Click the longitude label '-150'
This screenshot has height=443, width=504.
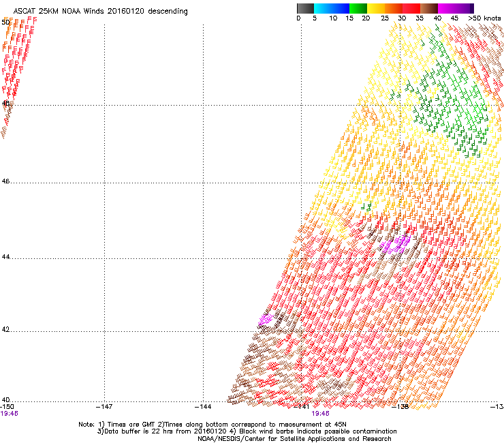coord(7,407)
